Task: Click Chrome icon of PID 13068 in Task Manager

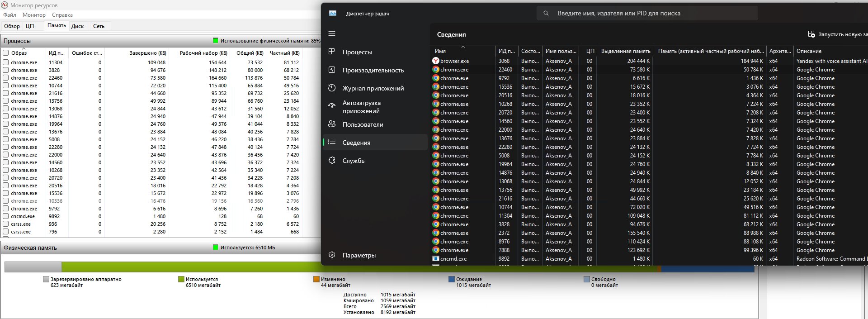Action: point(436,181)
